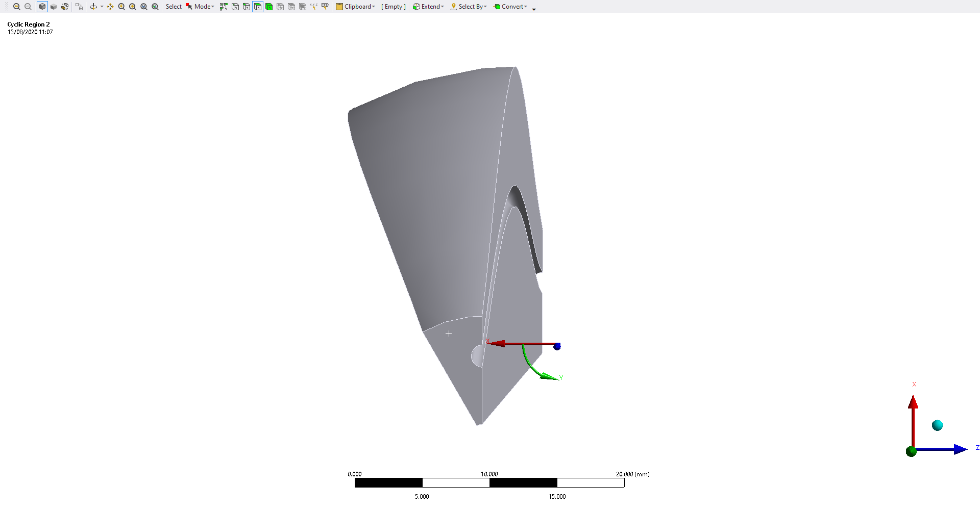Click the toolbar drag handle grip
The width and height of the screenshot is (980, 511).
click(x=7, y=7)
